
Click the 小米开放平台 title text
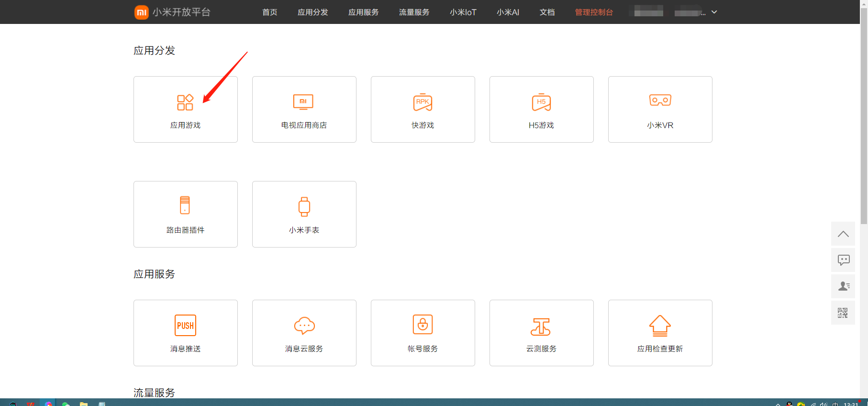(x=181, y=12)
